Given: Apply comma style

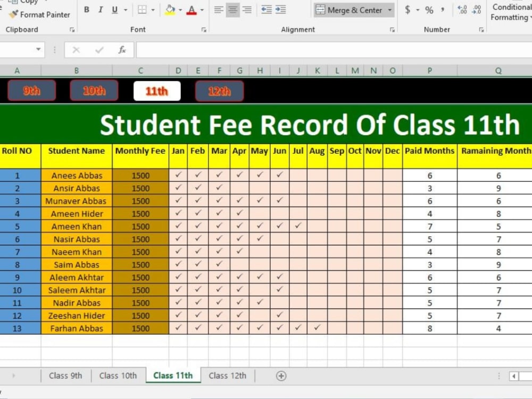Looking at the screenshot, I should tap(443, 10).
